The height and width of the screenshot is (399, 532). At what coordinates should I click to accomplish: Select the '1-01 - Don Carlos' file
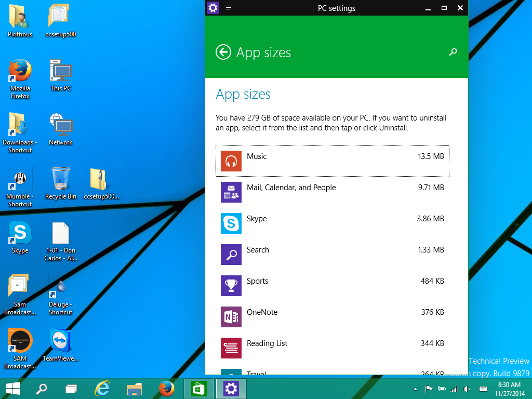pos(61,242)
